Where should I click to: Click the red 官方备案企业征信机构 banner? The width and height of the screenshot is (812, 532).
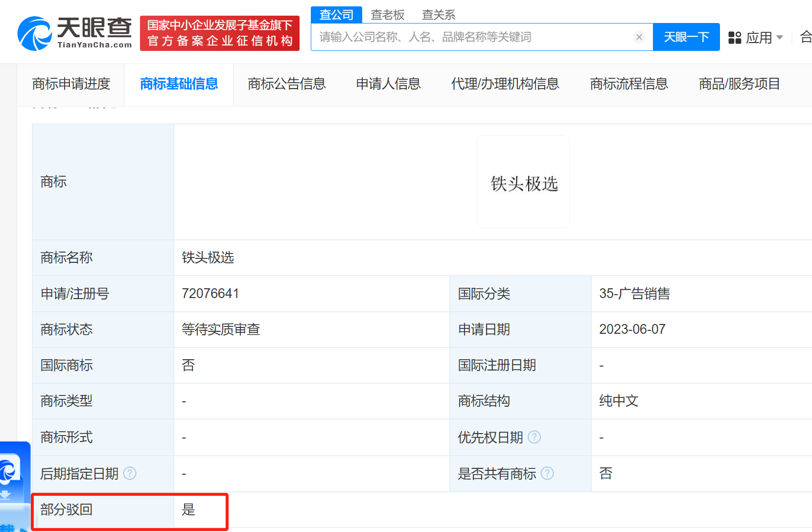pyautogui.click(x=220, y=33)
